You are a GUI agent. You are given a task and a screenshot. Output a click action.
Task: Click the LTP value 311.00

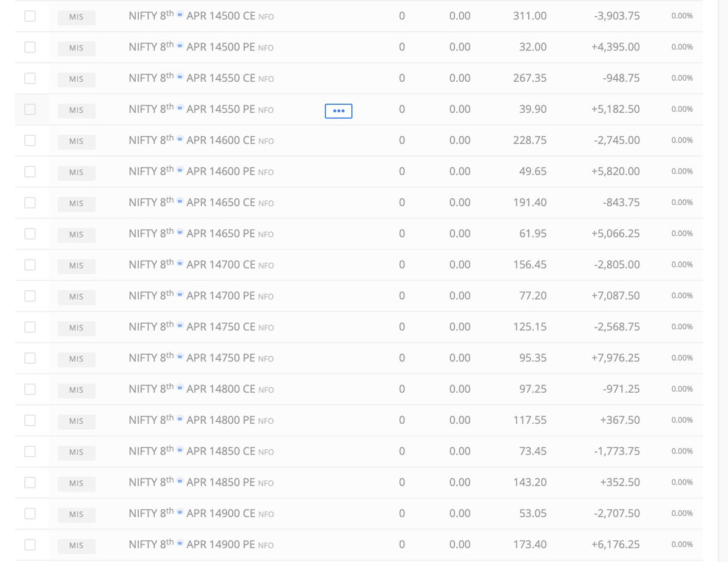[x=530, y=16]
